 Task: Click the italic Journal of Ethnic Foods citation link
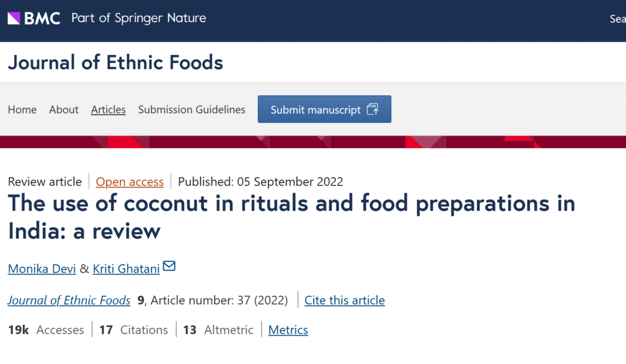coord(69,300)
